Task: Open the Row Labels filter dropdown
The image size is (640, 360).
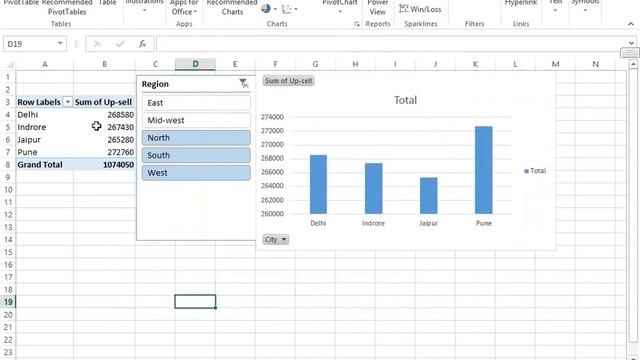Action: point(68,102)
